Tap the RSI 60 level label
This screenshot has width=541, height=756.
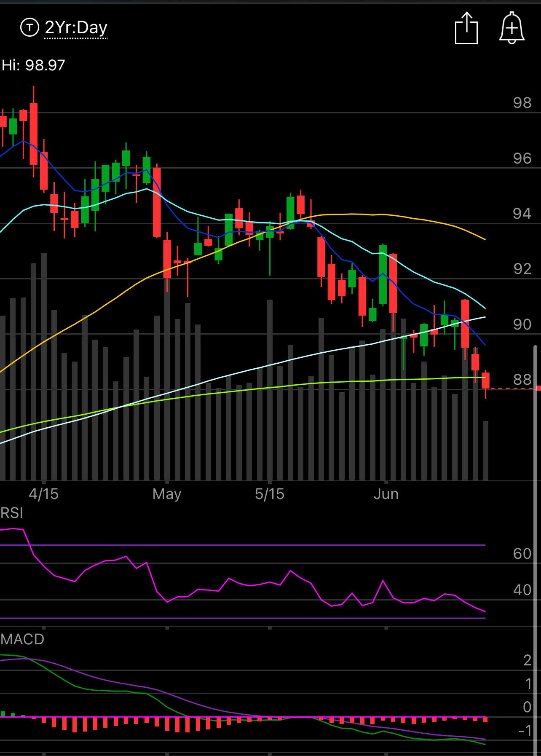(x=522, y=553)
